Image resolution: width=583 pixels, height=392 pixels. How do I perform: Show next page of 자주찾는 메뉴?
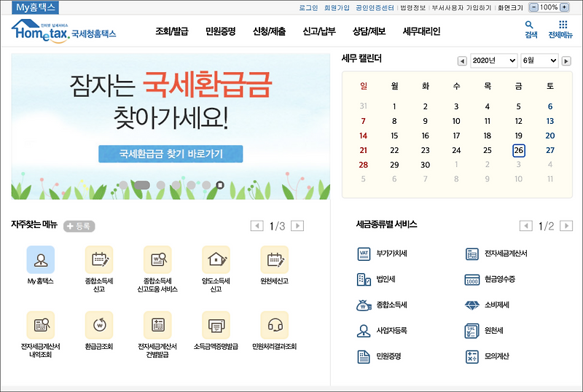click(297, 226)
